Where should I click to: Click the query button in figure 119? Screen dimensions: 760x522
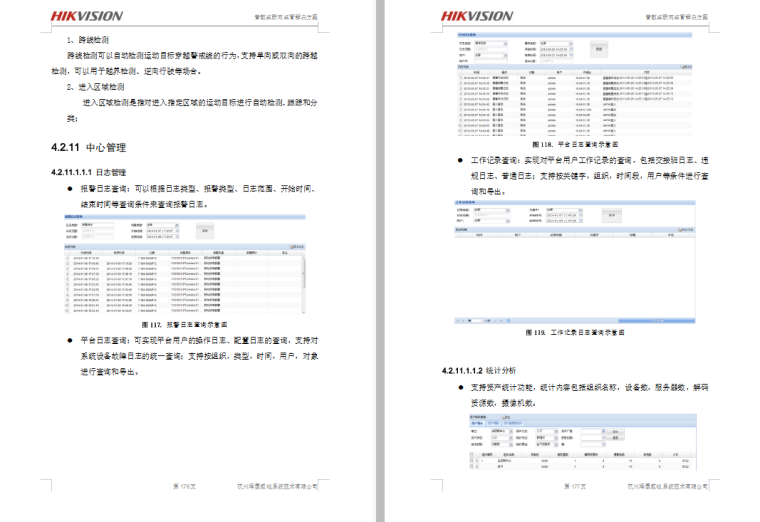pos(609,213)
